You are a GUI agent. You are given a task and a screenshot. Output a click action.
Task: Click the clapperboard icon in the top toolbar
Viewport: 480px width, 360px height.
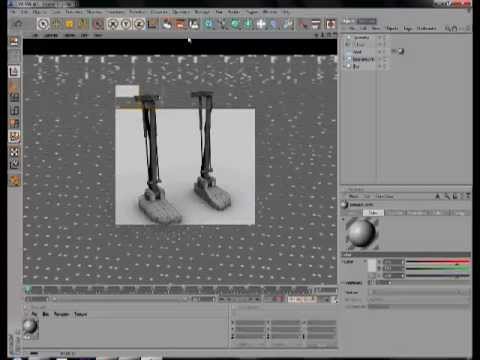pos(316,24)
